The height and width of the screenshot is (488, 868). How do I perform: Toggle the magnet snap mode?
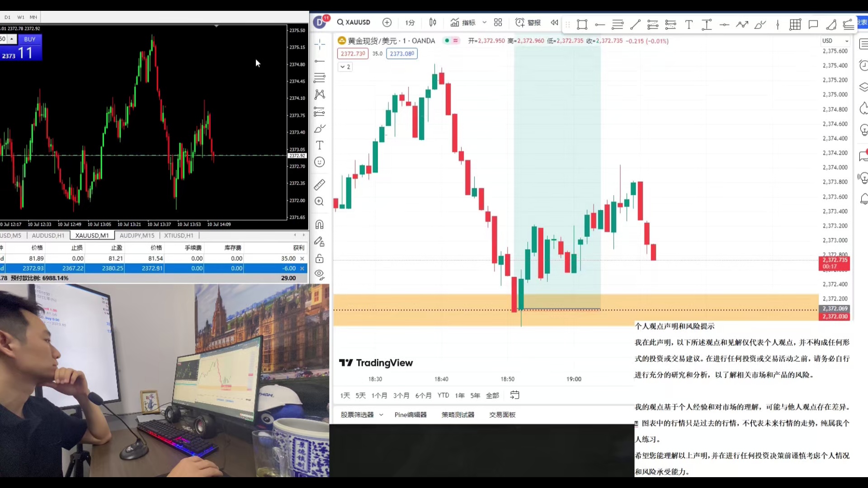pos(320,225)
